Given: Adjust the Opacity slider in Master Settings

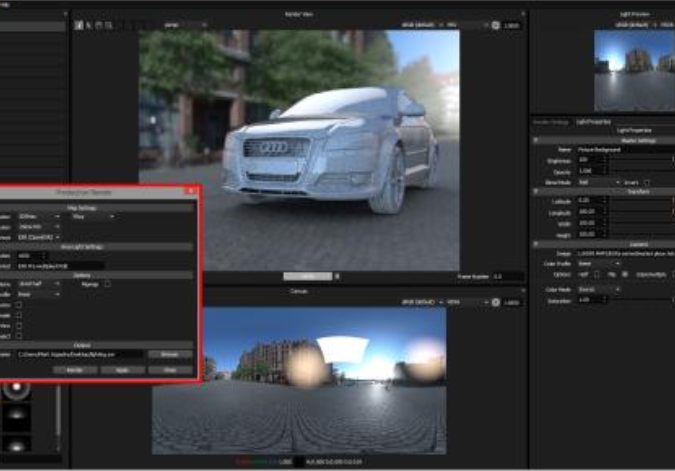Looking at the screenshot, I should click(x=641, y=171).
